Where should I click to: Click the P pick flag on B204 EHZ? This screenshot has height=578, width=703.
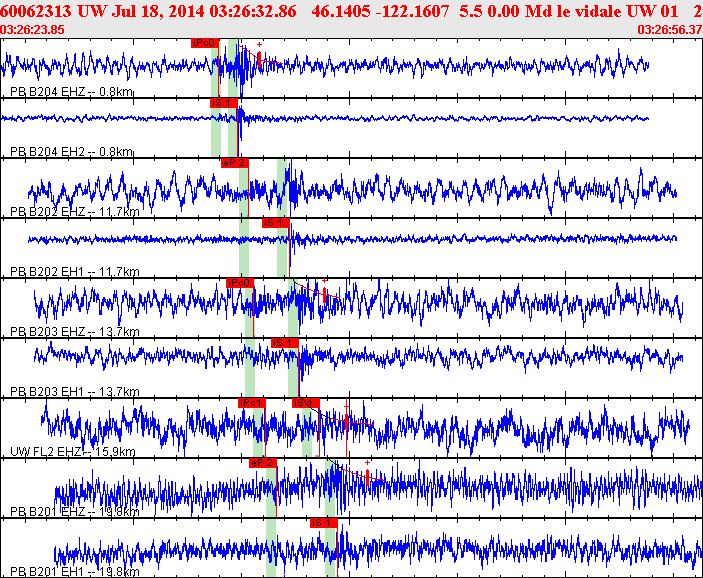click(x=204, y=43)
